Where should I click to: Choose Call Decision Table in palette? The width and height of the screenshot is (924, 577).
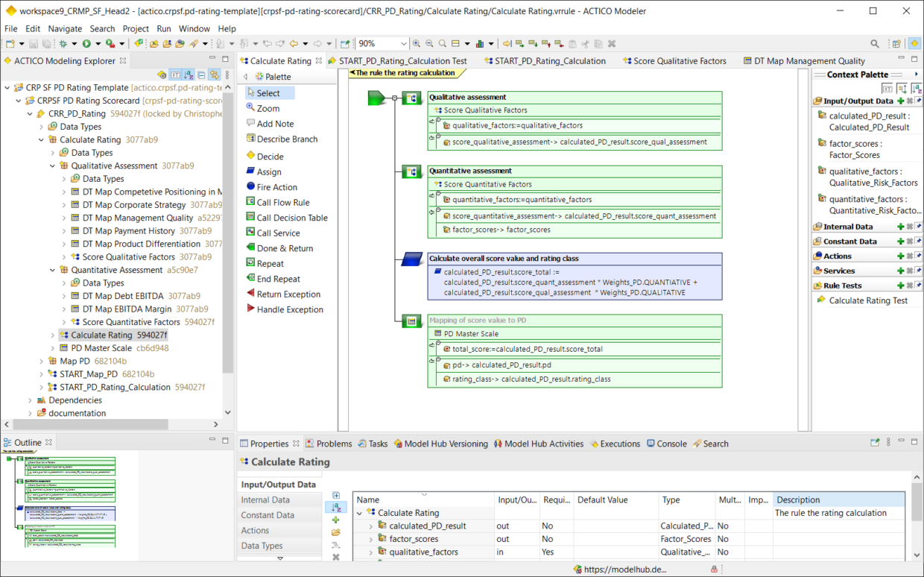click(291, 218)
